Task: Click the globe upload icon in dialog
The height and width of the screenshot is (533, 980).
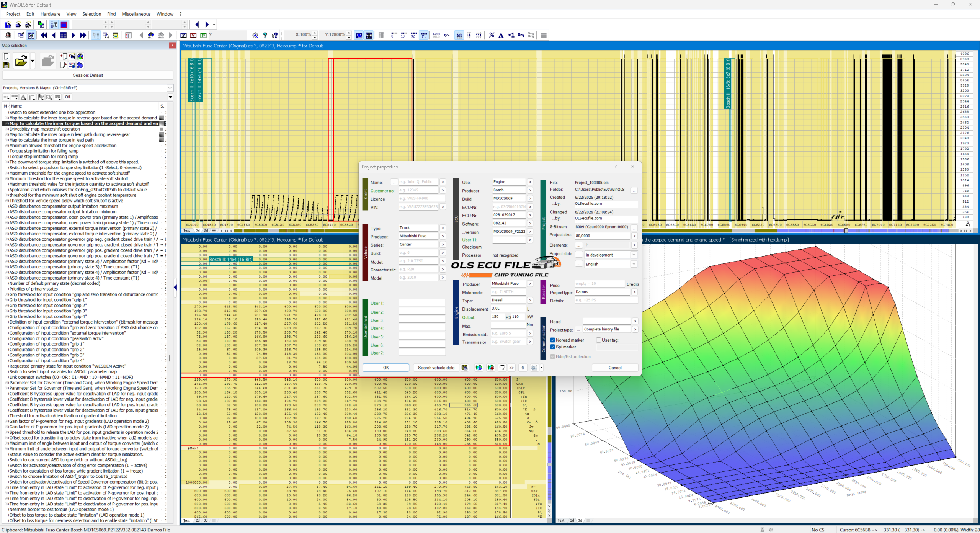Action: pos(490,368)
